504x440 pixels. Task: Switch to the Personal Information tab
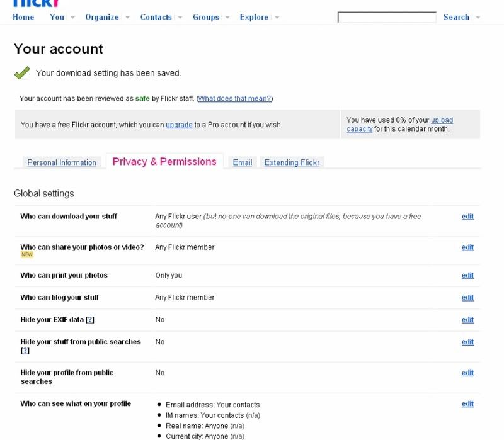point(62,162)
